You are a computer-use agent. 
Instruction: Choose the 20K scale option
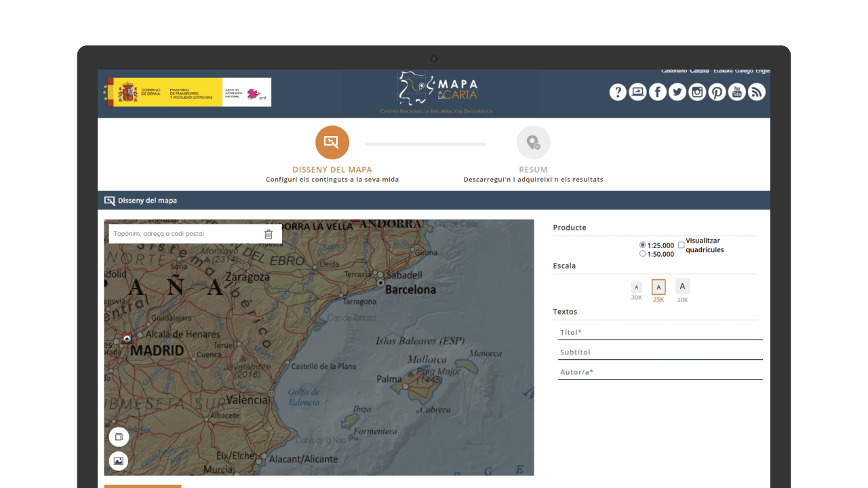coord(682,287)
